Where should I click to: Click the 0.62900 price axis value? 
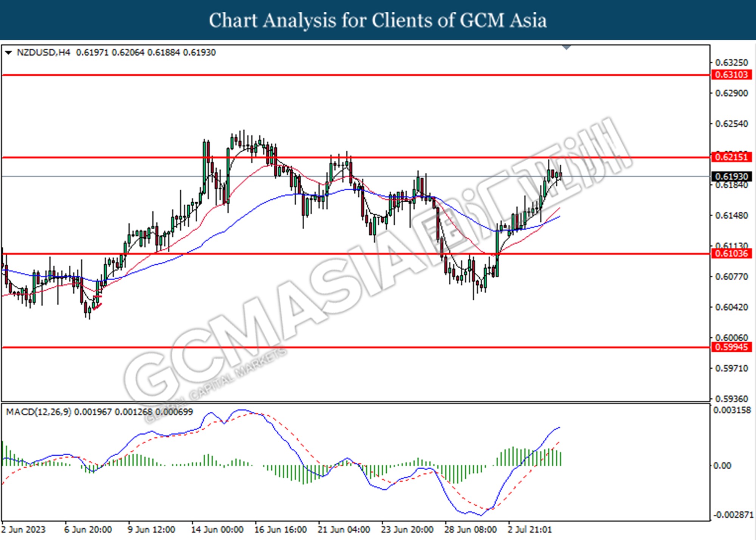click(x=732, y=93)
